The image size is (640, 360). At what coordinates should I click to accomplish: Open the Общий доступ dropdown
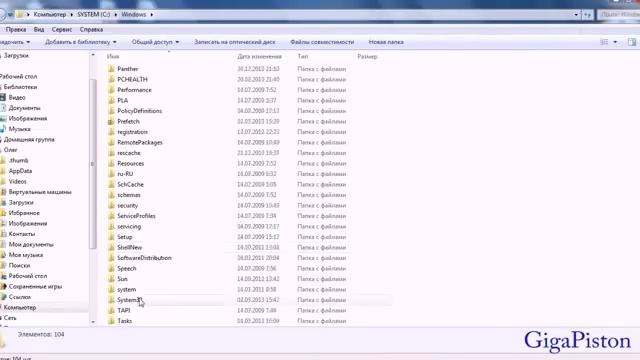coord(155,42)
